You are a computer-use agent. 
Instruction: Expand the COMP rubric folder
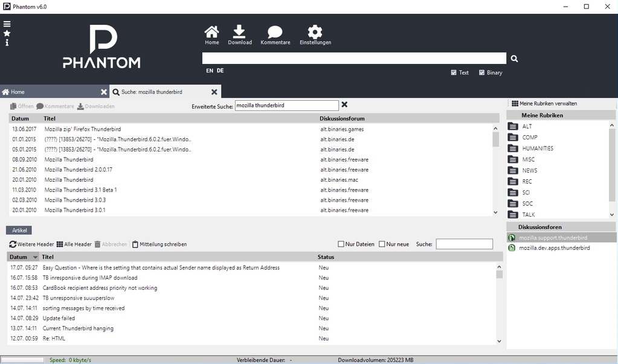point(513,137)
